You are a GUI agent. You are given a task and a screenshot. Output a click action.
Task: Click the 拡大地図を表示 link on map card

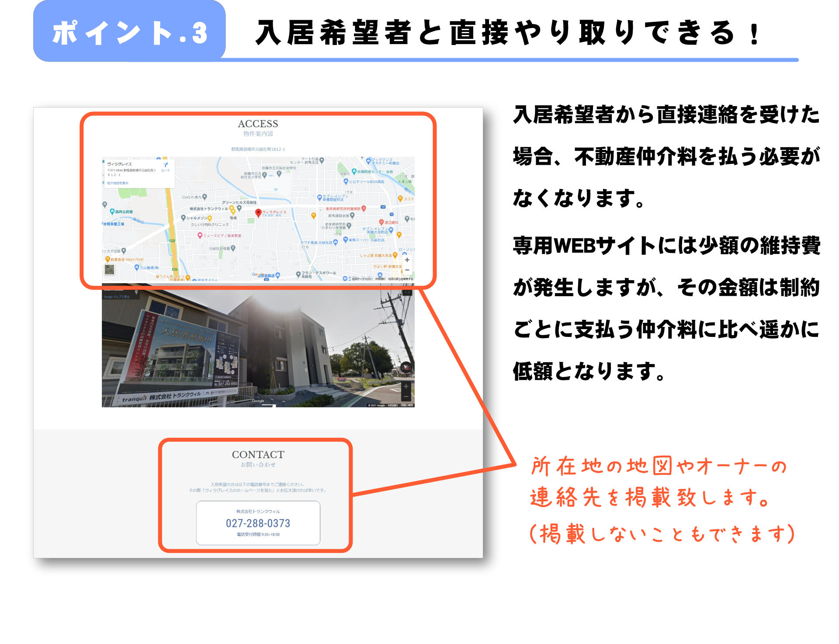pos(118,183)
